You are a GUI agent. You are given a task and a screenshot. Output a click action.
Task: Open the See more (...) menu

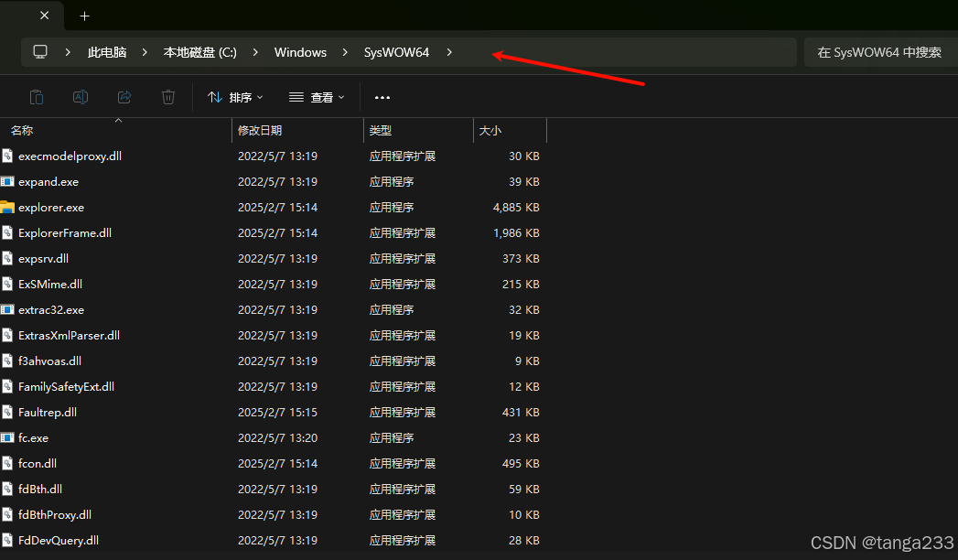[382, 96]
